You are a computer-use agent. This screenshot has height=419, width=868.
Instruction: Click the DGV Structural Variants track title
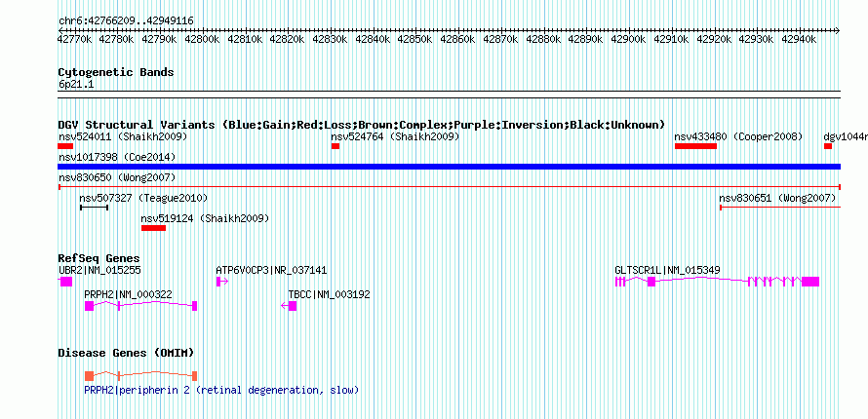point(362,125)
